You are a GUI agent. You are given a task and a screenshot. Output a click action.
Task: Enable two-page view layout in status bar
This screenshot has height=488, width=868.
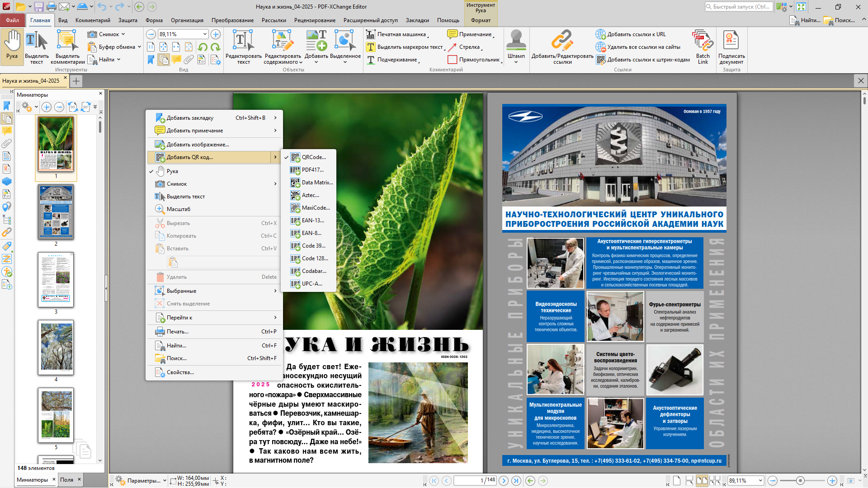(x=702, y=481)
